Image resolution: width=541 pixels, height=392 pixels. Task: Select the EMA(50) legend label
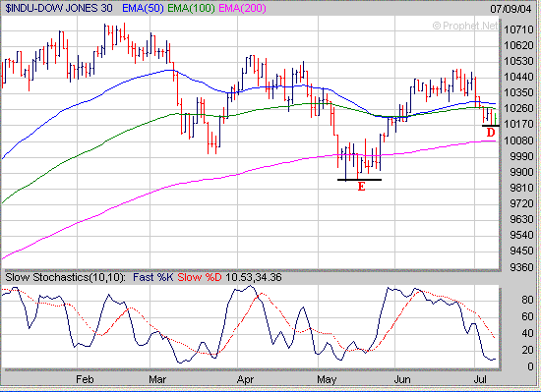click(x=143, y=8)
